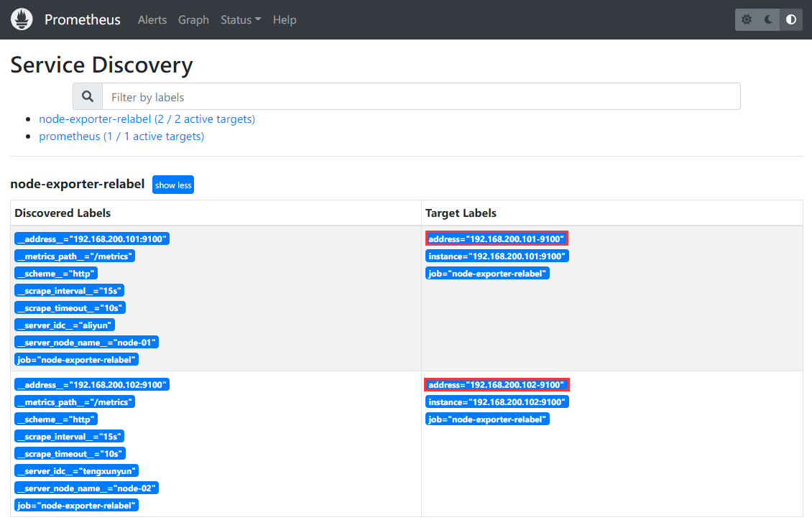Click the node-exporter-relabel section heading

point(78,184)
